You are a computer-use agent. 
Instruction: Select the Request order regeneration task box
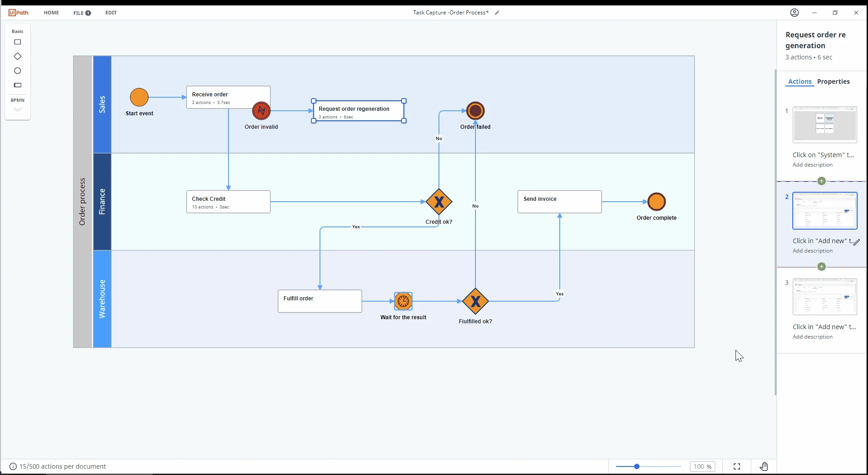click(359, 111)
